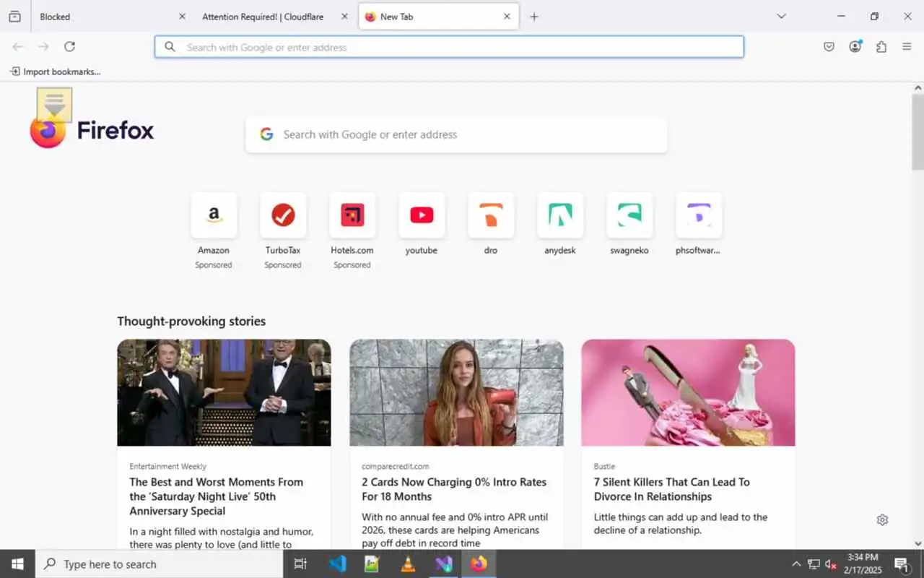Open Task View on the taskbar

point(301,564)
